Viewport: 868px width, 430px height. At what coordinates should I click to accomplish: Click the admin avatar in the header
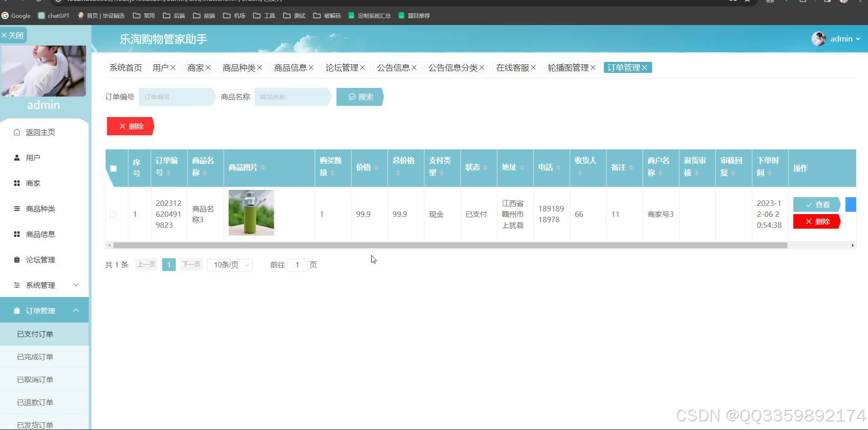(818, 39)
